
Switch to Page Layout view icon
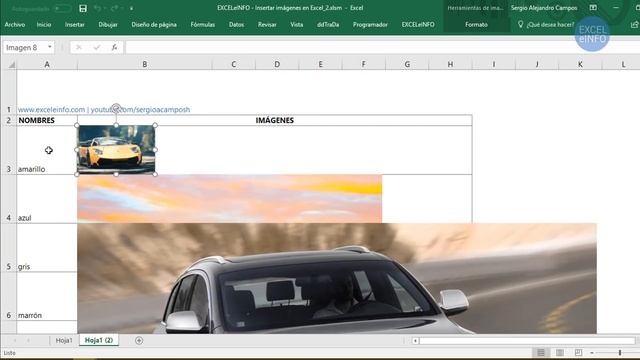pyautogui.click(x=560, y=352)
